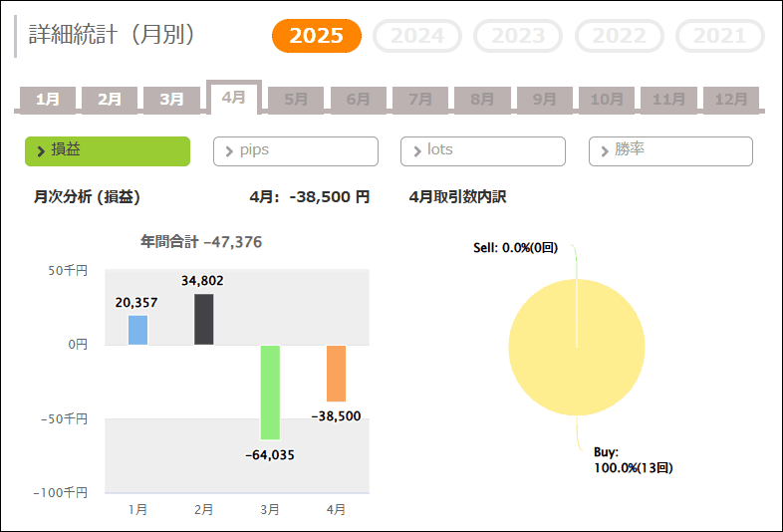This screenshot has width=783, height=532.
Task: Show the 損益 profit-loss view
Action: (x=108, y=150)
